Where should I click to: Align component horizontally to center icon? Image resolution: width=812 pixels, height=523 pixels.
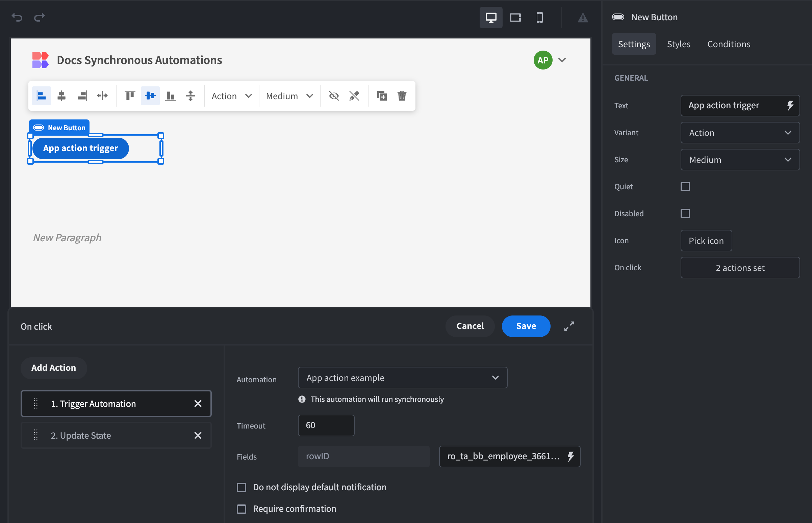[x=61, y=96]
